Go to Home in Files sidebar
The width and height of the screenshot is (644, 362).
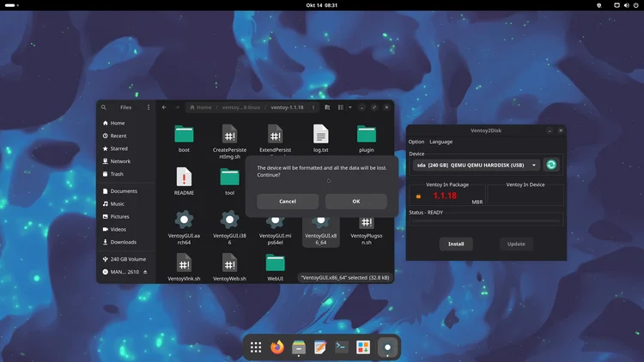click(125, 123)
